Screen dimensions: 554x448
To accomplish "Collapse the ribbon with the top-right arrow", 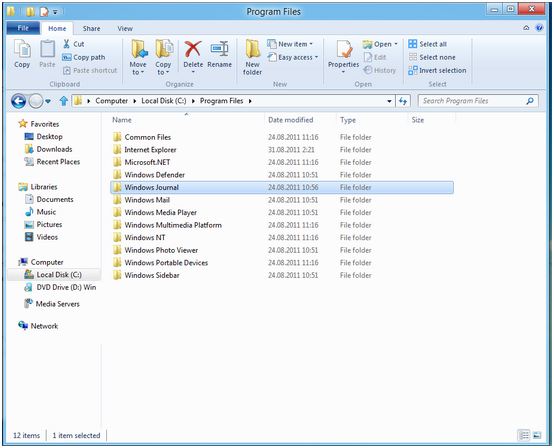I will tap(526, 28).
